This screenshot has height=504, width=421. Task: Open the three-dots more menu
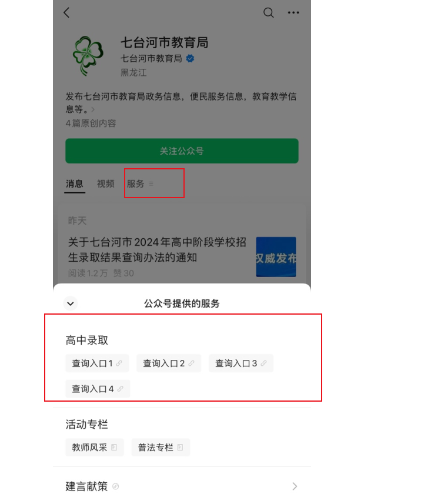[x=293, y=13]
